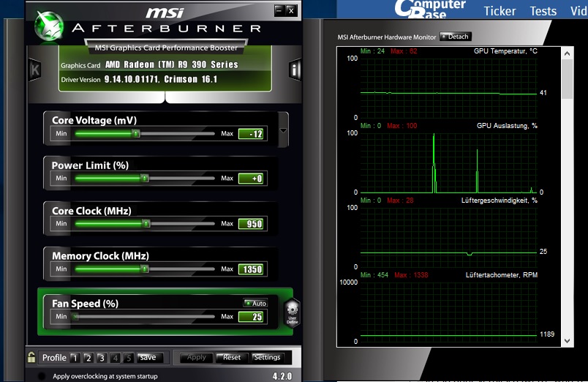Click the hardware monitor scrollbar thumb
Image resolution: width=588 pixels, height=382 pixels.
[x=567, y=79]
